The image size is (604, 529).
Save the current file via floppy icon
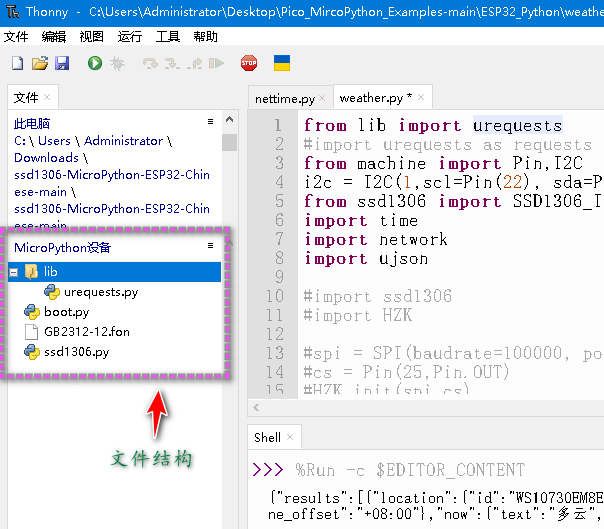point(62,63)
